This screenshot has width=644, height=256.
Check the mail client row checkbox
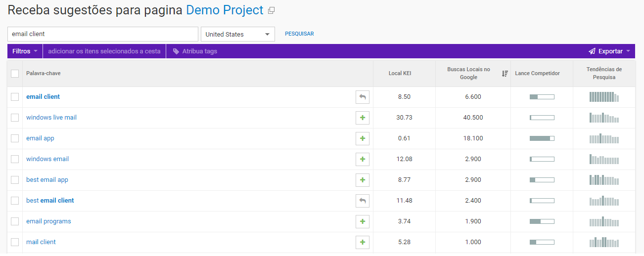(x=15, y=242)
